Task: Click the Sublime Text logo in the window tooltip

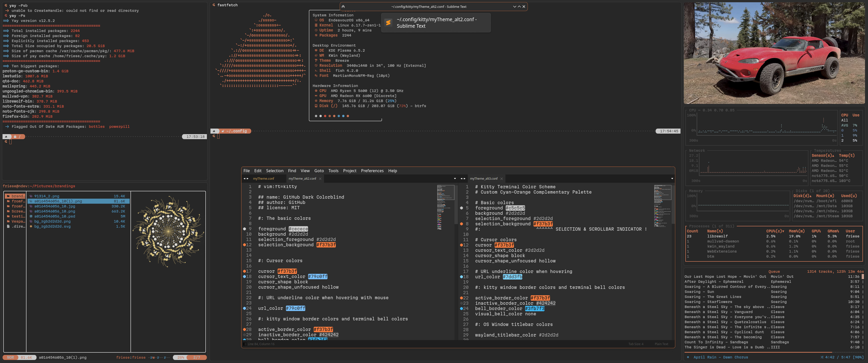Action: pos(388,22)
